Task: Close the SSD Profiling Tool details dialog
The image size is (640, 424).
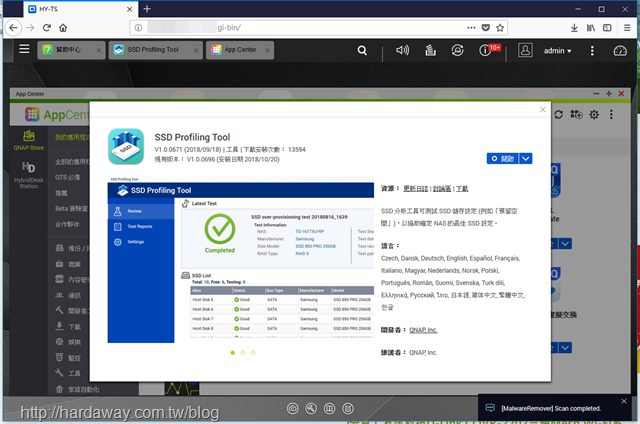Action: [x=542, y=109]
